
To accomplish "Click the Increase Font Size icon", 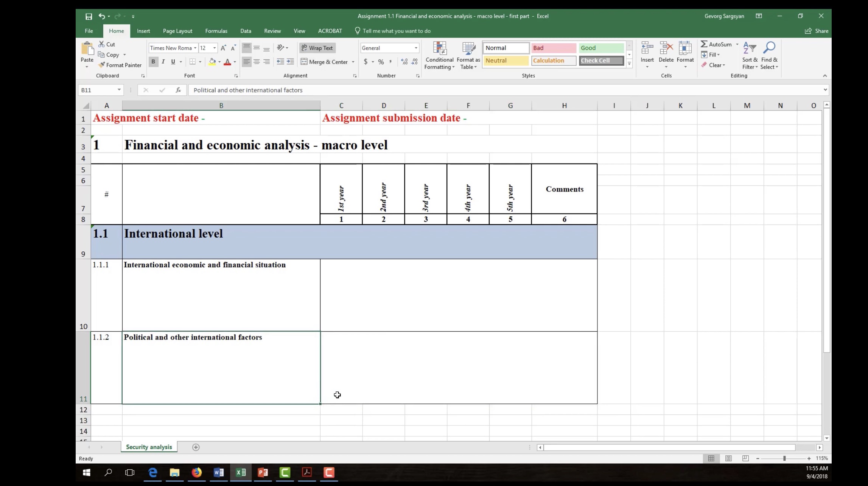I will click(223, 48).
